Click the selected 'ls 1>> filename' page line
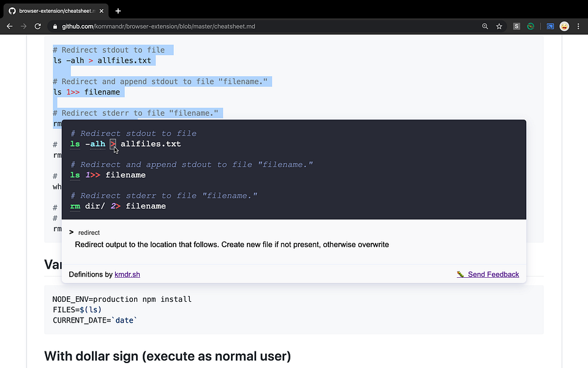This screenshot has height=368, width=588. click(x=86, y=92)
